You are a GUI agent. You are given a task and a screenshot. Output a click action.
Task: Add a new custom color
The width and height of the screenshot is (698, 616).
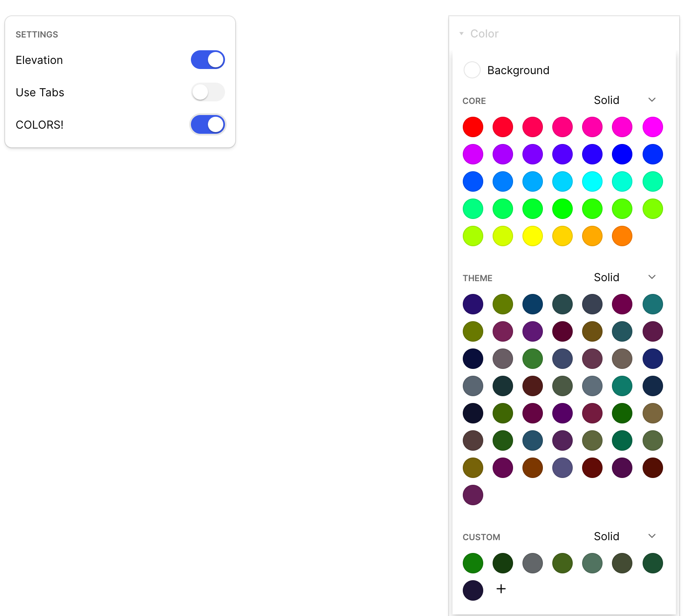501,589
